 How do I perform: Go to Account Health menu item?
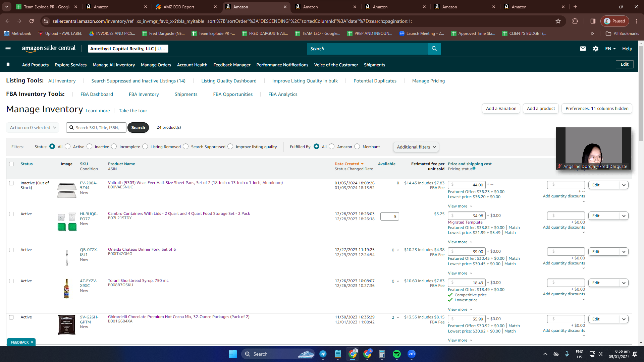point(192,65)
